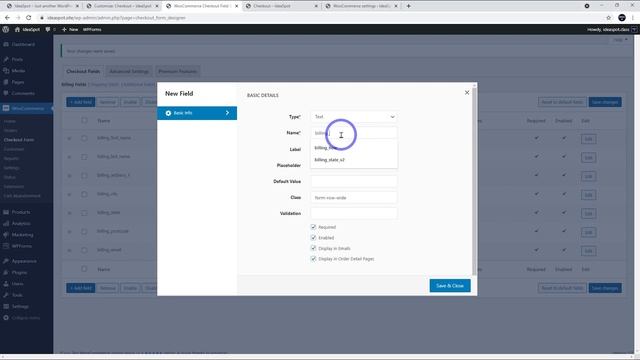The width and height of the screenshot is (640, 360).
Task: Focus the Validation input field
Action: pos(354,213)
